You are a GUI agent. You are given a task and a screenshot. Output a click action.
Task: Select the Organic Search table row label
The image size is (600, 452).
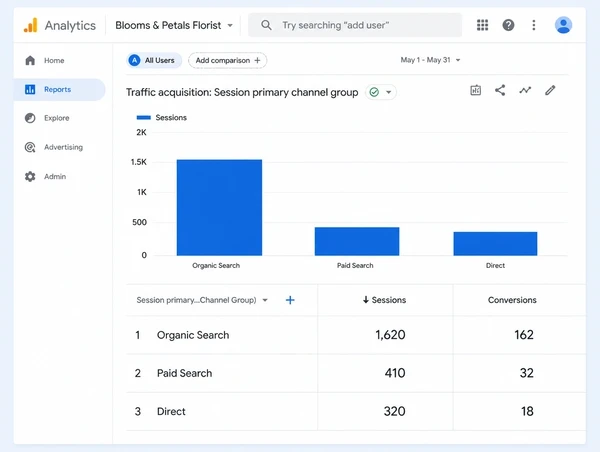click(x=193, y=335)
